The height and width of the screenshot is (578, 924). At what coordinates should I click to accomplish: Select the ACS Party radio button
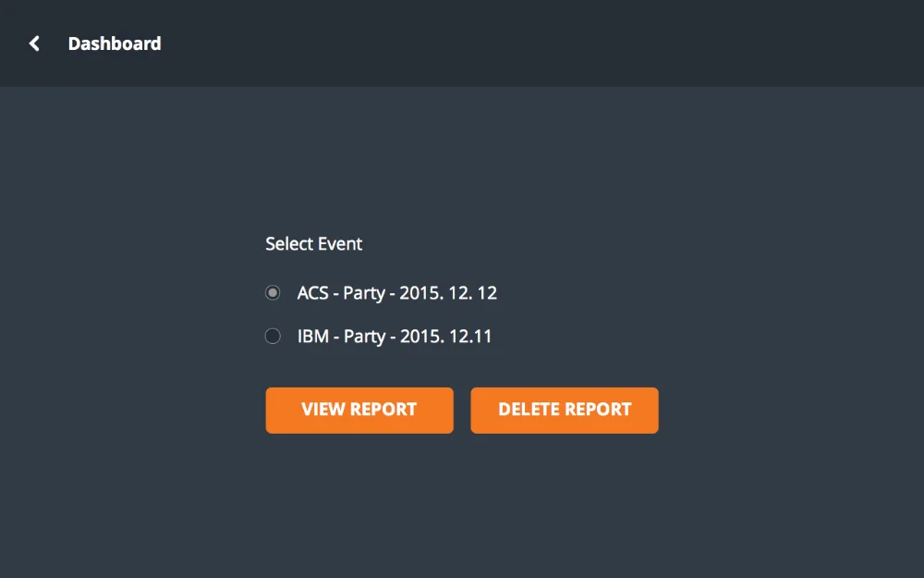tap(273, 293)
